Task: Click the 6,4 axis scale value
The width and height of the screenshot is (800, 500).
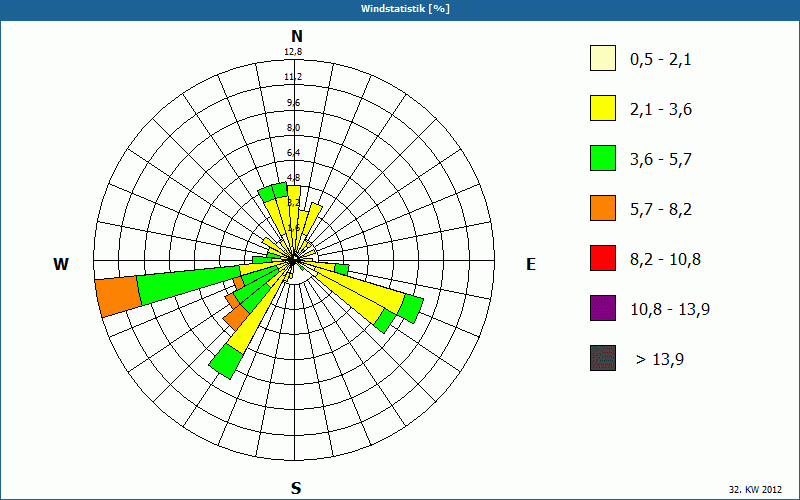Action: click(293, 153)
